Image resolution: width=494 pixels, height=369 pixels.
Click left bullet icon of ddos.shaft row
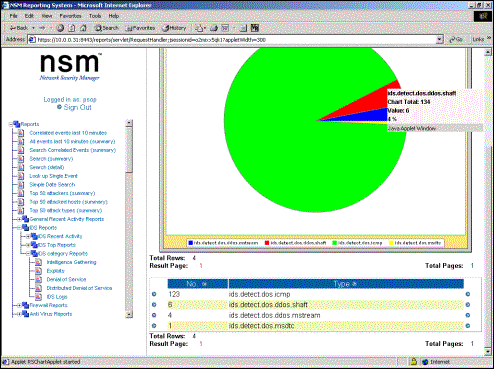[154, 305]
